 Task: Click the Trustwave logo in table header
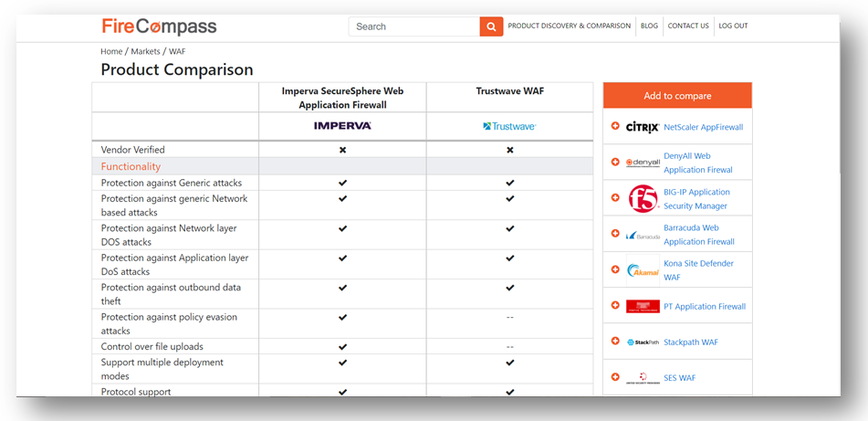pyautogui.click(x=509, y=126)
